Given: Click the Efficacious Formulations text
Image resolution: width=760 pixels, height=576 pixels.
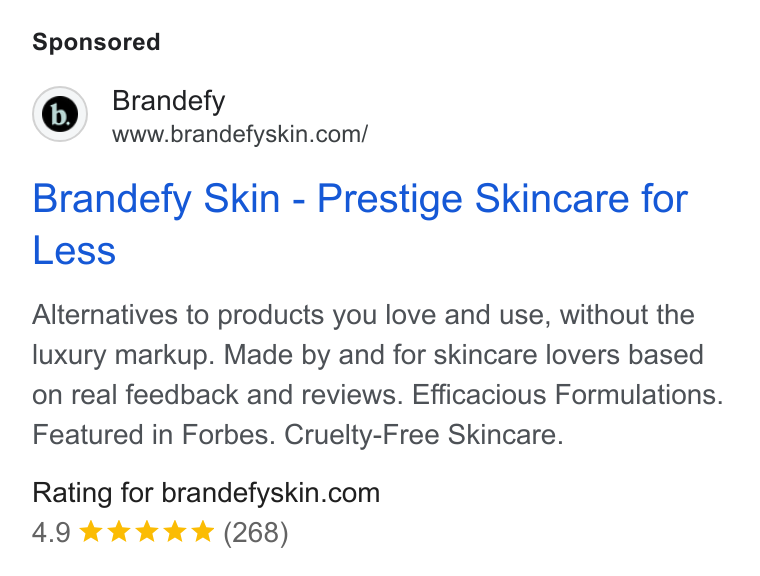Looking at the screenshot, I should [568, 395].
